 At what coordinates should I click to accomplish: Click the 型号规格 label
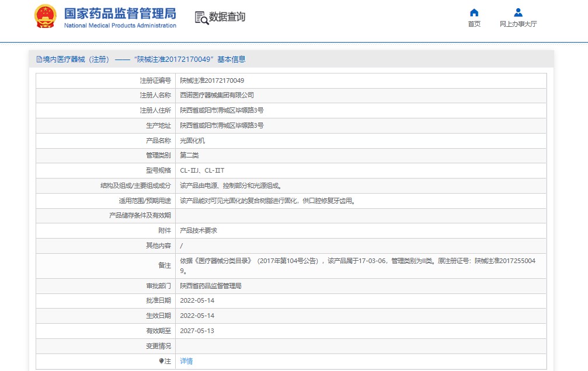tap(158, 170)
